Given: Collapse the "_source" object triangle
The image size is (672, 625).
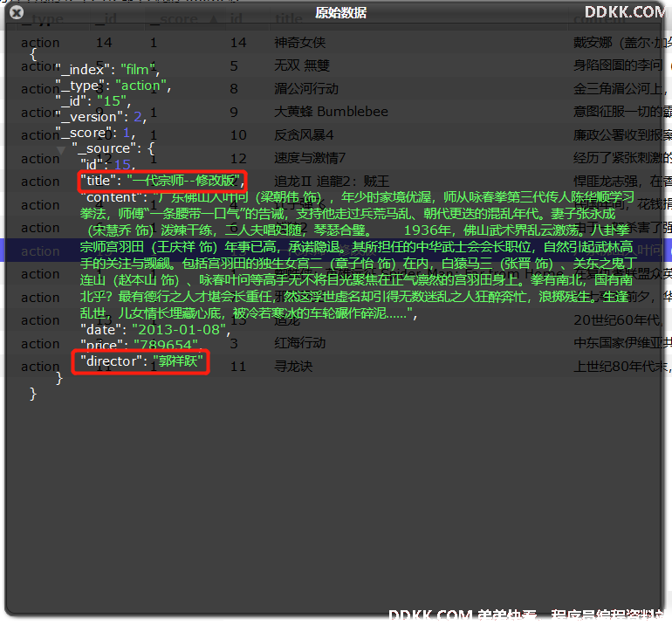Looking at the screenshot, I should click(x=61, y=150).
